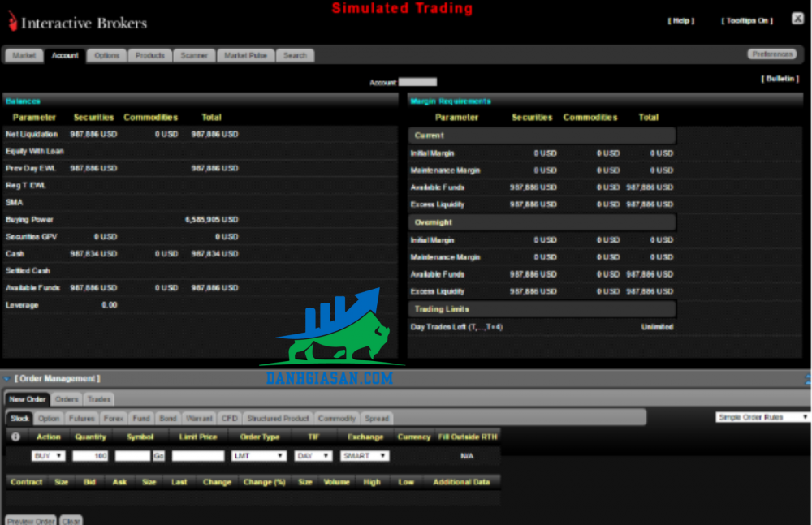
Task: Open the SMART exchange dropdown
Action: pyautogui.click(x=365, y=456)
